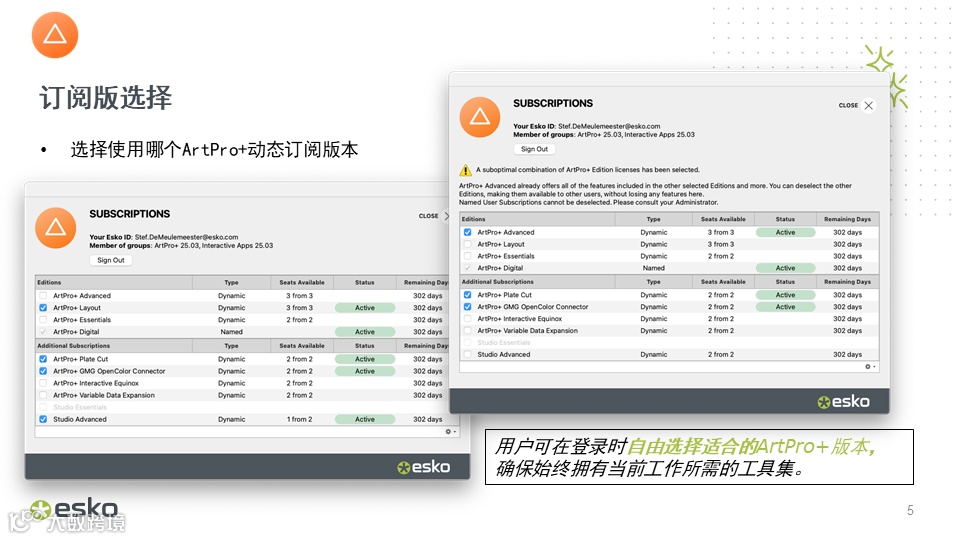Click the yellow warning triangle icon
The width and height of the screenshot is (960, 540).
pyautogui.click(x=465, y=170)
